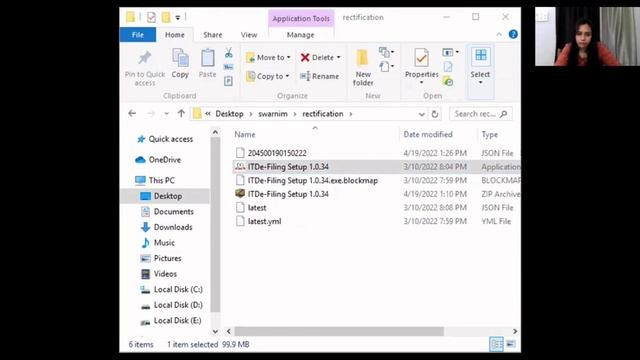Screen dimensions: 640x360
Task: Open the Recent locations dropdown arrow
Action: coord(167,114)
